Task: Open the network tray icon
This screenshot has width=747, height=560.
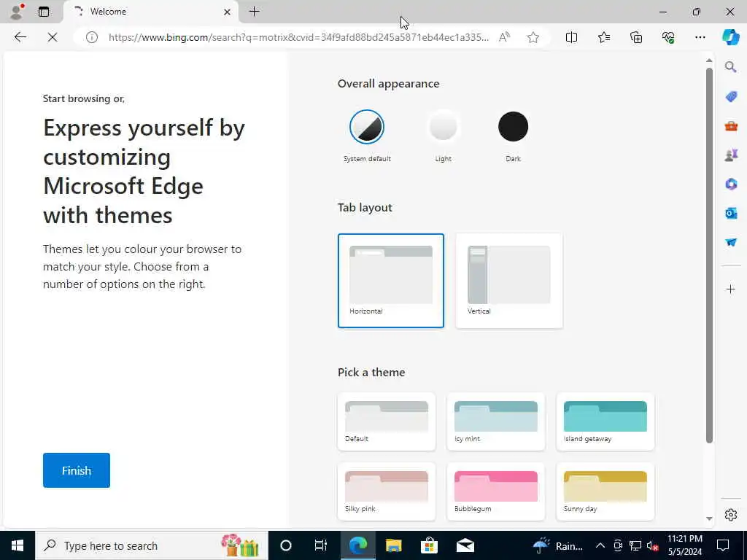Action: click(x=635, y=545)
